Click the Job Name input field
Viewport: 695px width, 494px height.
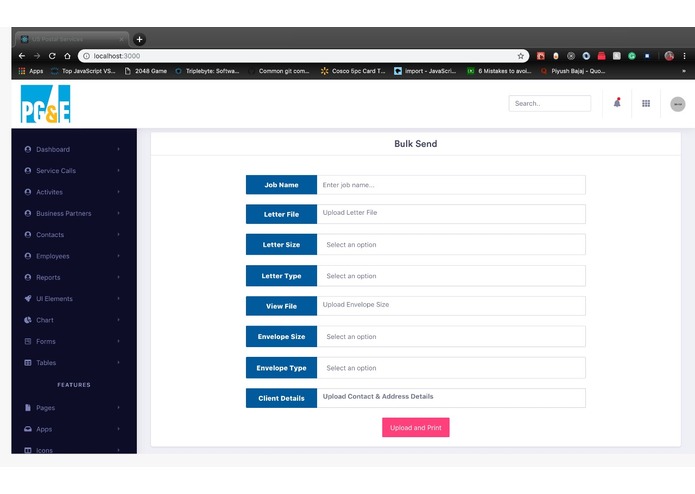451,185
